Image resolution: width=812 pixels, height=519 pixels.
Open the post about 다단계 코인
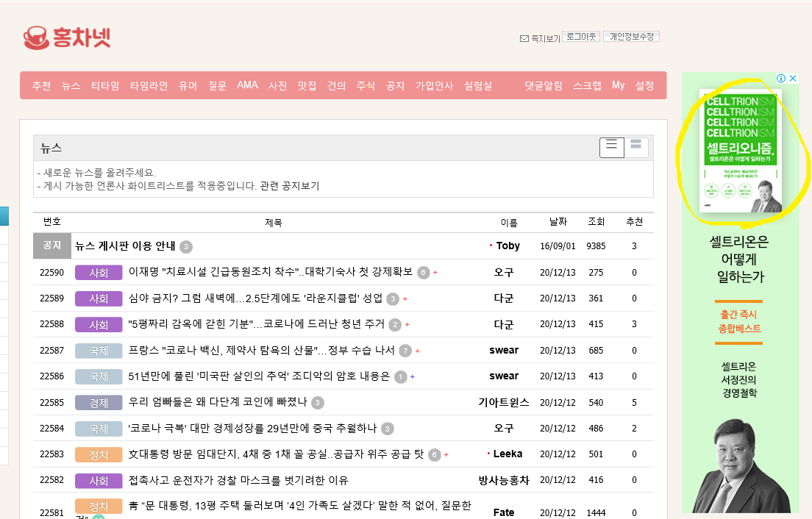(218, 402)
